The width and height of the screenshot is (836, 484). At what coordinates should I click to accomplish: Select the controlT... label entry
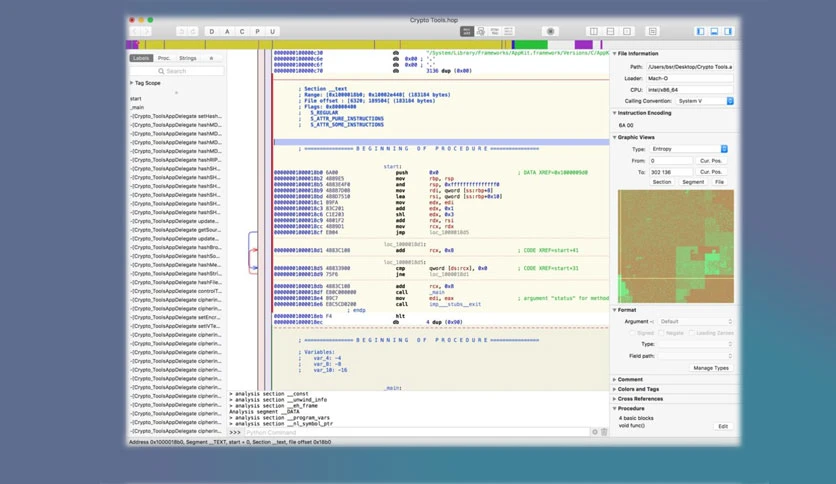(176, 291)
